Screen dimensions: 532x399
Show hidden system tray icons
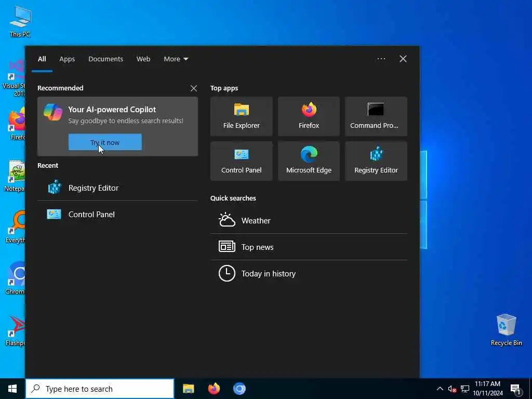[x=440, y=389]
